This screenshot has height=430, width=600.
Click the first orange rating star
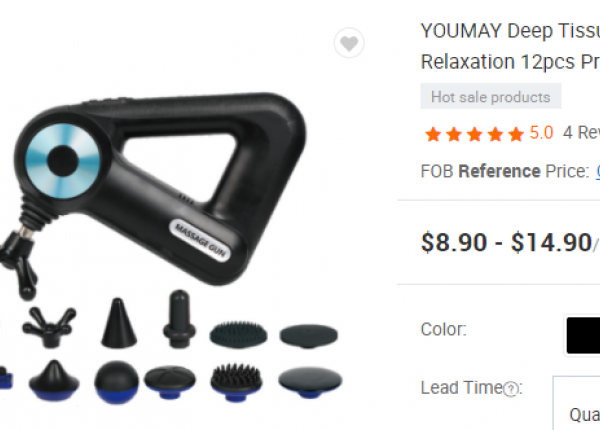pos(433,134)
